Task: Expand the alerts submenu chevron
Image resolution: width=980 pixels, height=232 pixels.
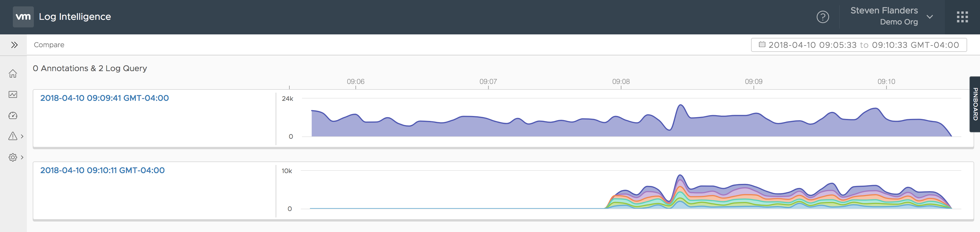Action: pos(22,136)
